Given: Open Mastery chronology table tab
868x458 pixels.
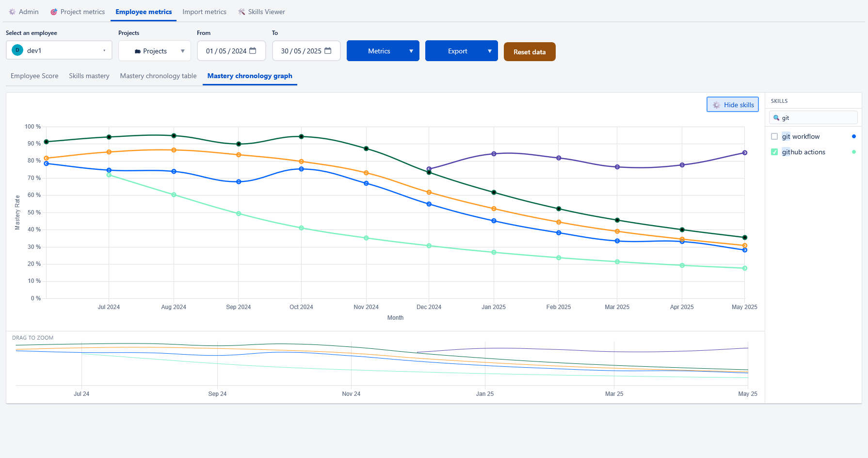Looking at the screenshot, I should click(x=158, y=76).
